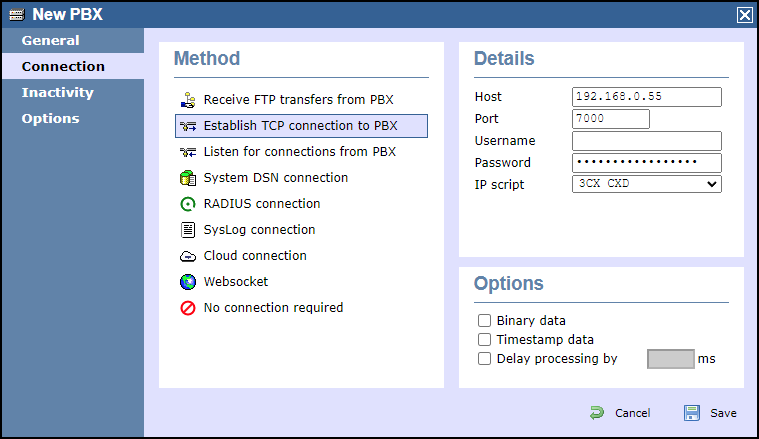The height and width of the screenshot is (439, 759).
Task: Select the Receive FTP transfers icon
Action: [187, 100]
